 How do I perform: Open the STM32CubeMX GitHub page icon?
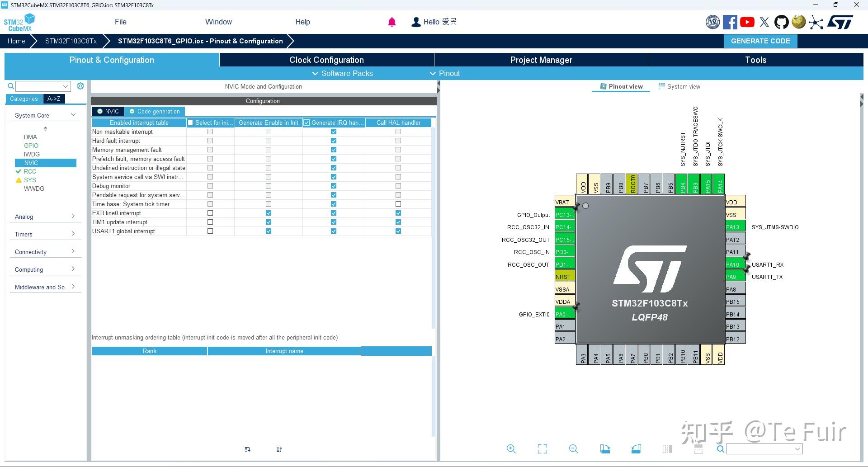[782, 22]
